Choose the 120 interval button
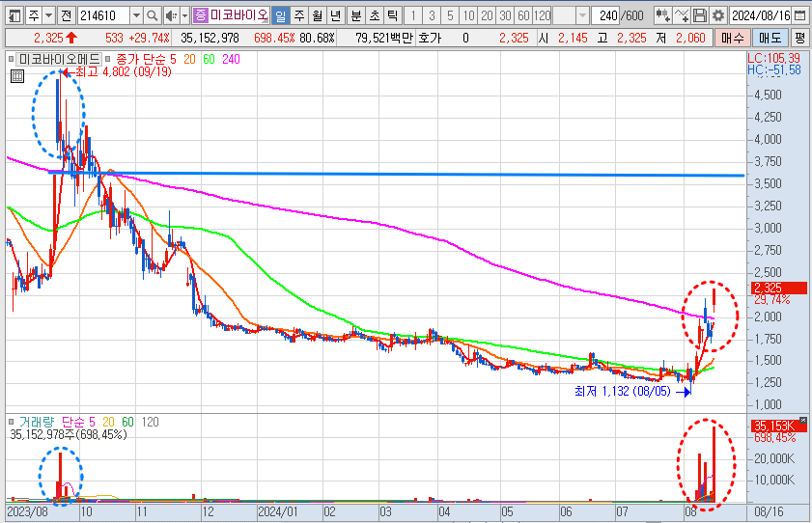812x523 pixels. 543,15
